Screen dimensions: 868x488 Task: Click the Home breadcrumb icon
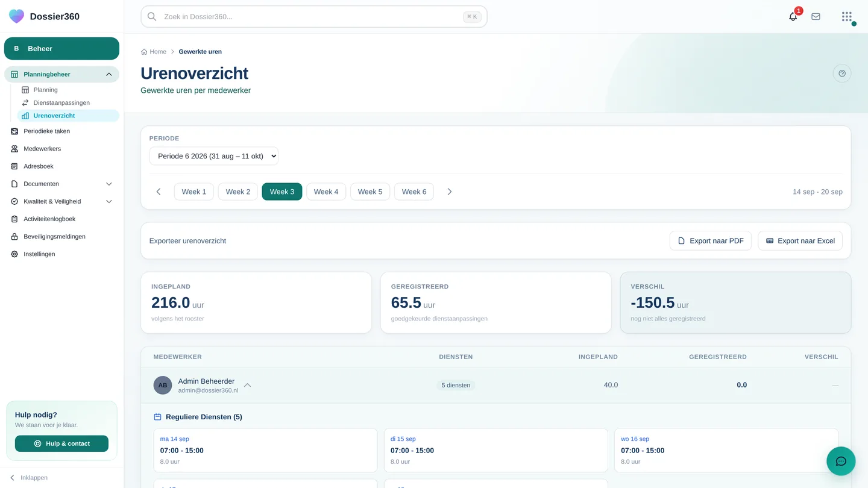(144, 52)
